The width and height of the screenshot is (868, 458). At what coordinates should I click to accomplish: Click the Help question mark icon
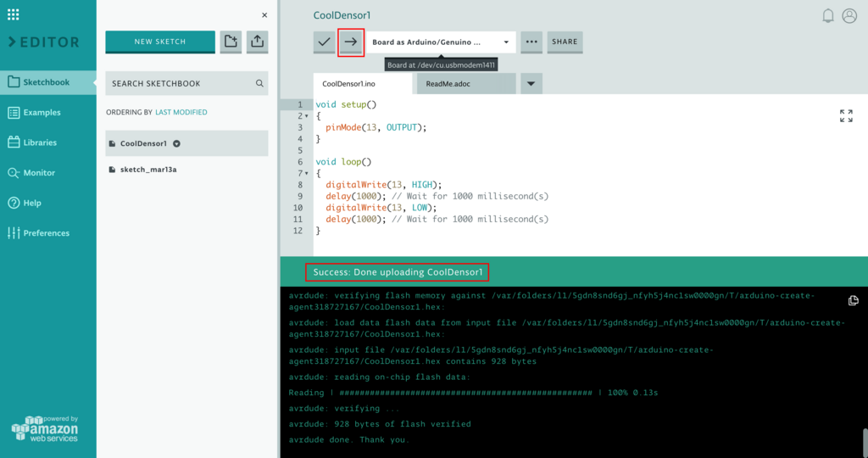tap(14, 203)
